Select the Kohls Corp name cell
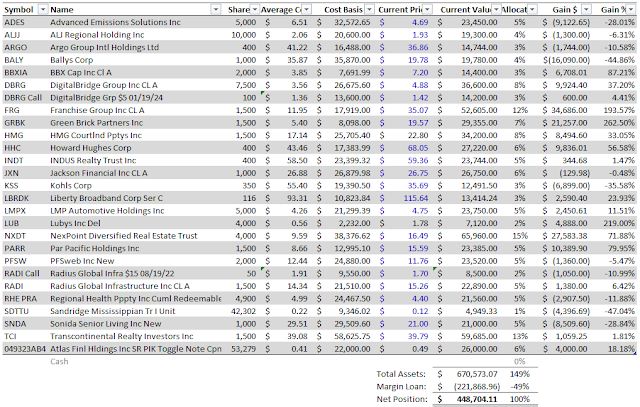The width and height of the screenshot is (640, 407). point(71,186)
